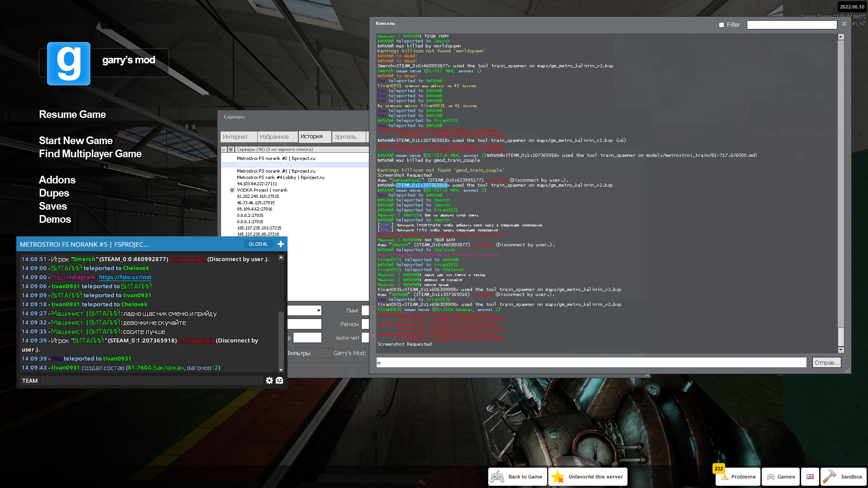Switch to the Избранное servers tab
The image size is (868, 488).
point(274,136)
